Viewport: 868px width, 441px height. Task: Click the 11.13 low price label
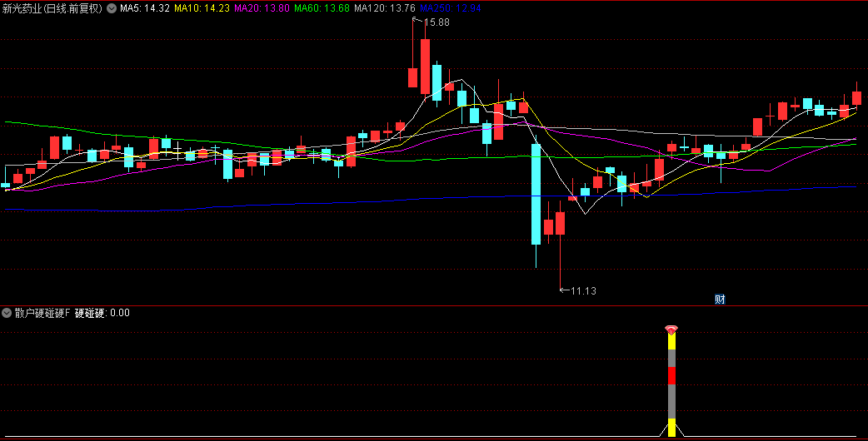(583, 290)
